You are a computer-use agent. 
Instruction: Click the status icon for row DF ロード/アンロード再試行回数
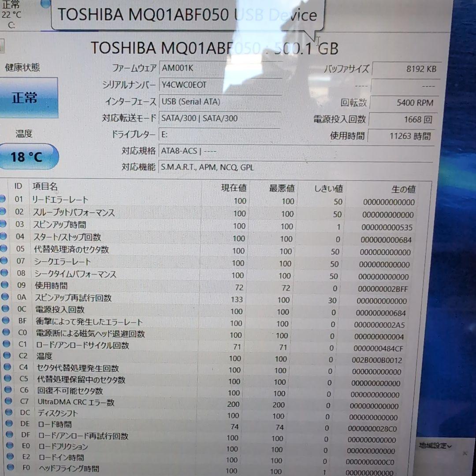[x=9, y=435]
